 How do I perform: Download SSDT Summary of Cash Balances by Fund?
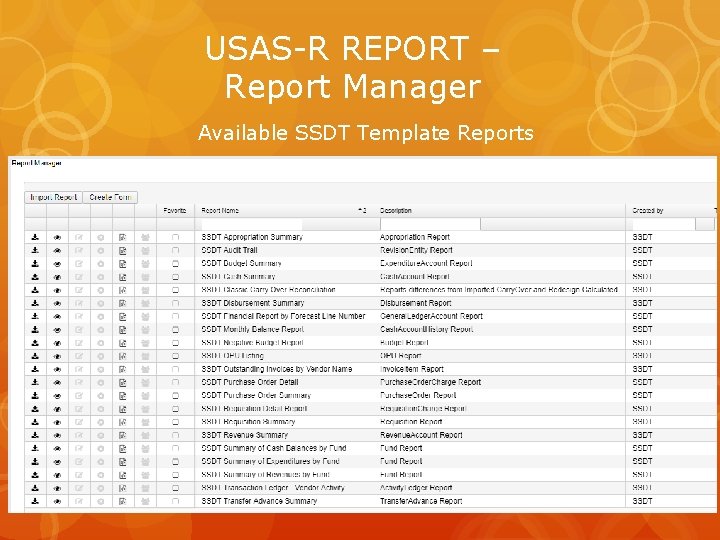coord(35,448)
